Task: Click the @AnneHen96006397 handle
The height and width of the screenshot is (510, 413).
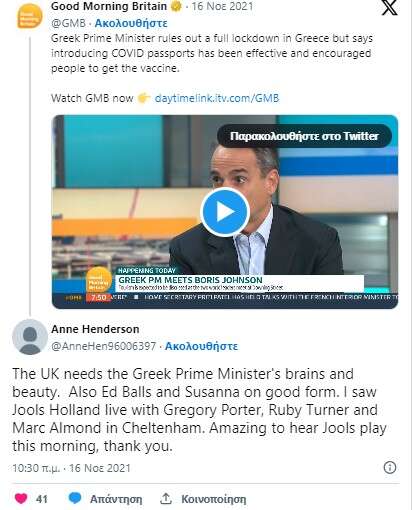Action: [x=104, y=346]
